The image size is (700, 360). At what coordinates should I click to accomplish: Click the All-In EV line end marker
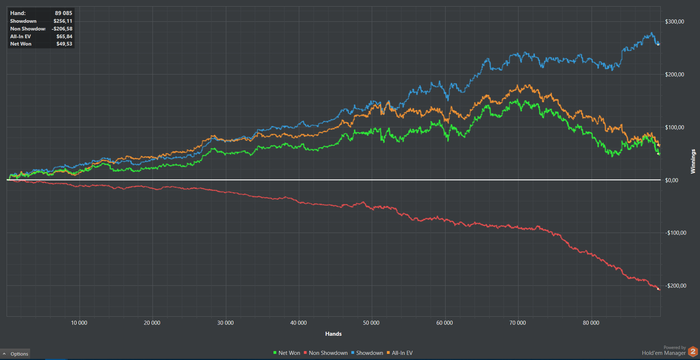pyautogui.click(x=658, y=145)
